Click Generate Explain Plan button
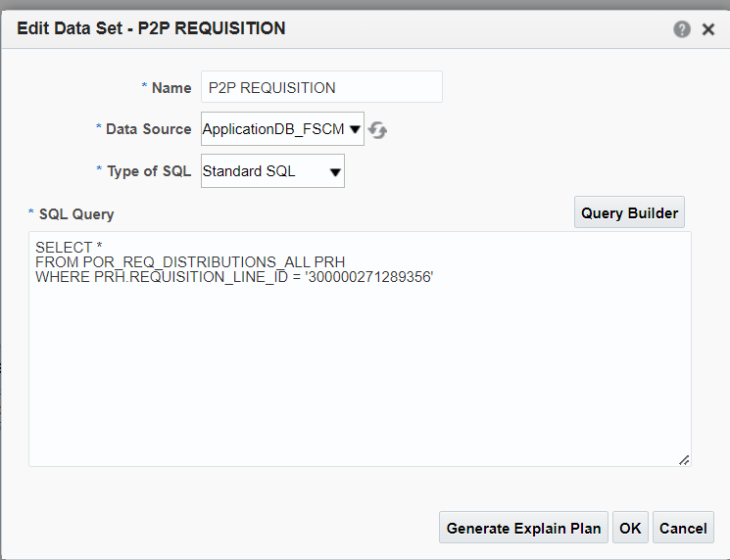730x560 pixels. [523, 528]
